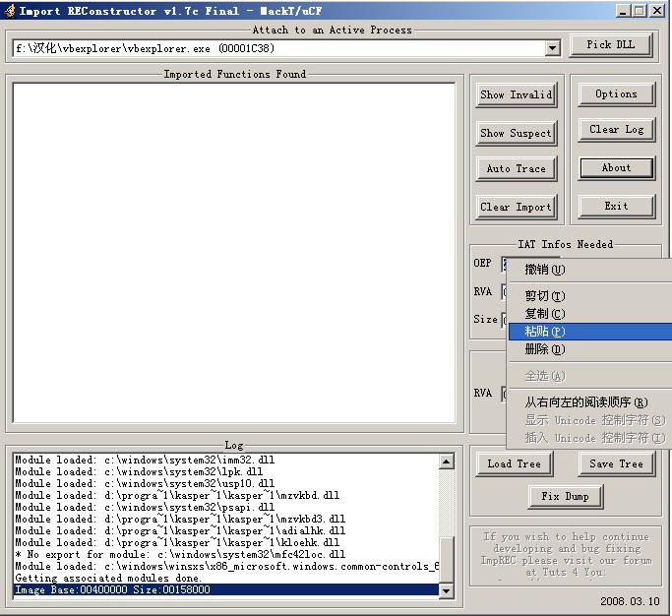The height and width of the screenshot is (616, 672).
Task: Open the About dialog
Action: tap(616, 168)
